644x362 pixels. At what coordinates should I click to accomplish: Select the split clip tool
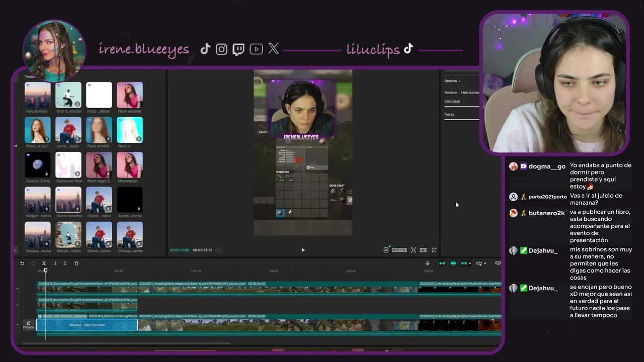[44, 263]
